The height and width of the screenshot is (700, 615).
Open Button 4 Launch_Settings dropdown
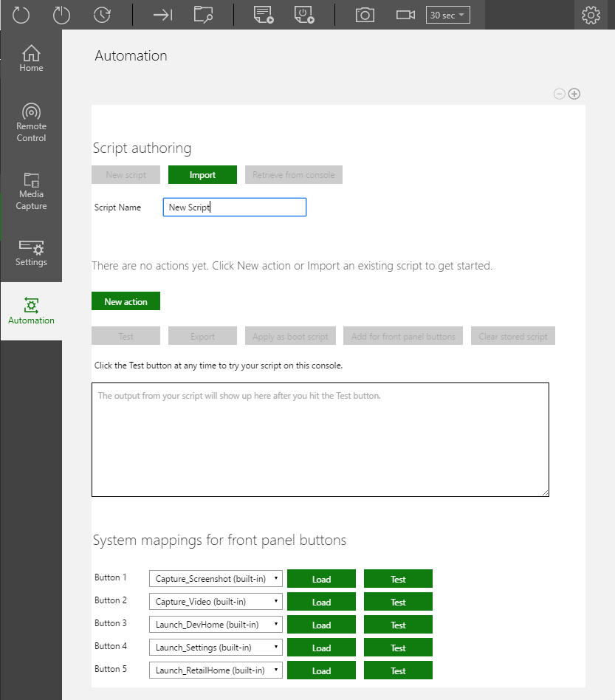tap(216, 648)
